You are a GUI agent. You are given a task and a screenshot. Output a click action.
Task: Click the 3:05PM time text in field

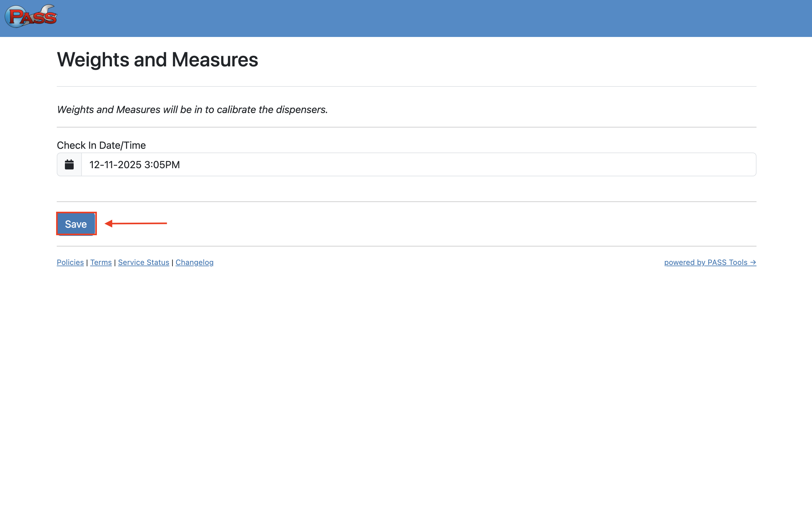(162, 165)
